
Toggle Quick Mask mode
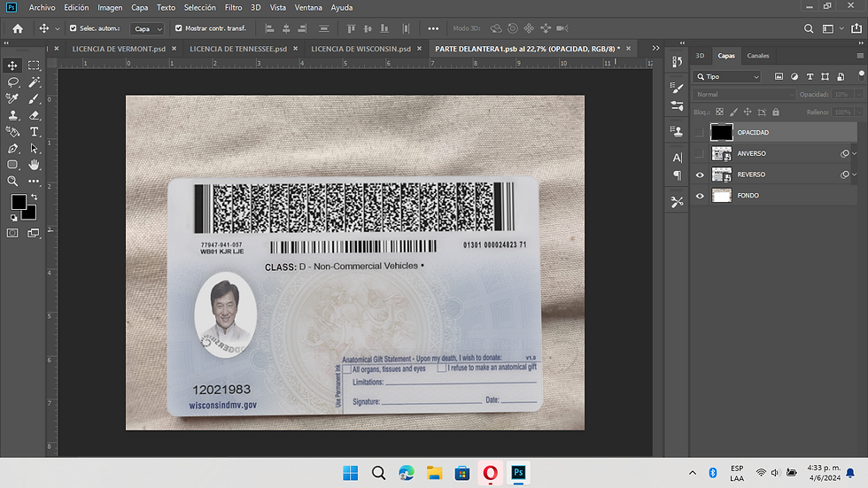coord(12,233)
